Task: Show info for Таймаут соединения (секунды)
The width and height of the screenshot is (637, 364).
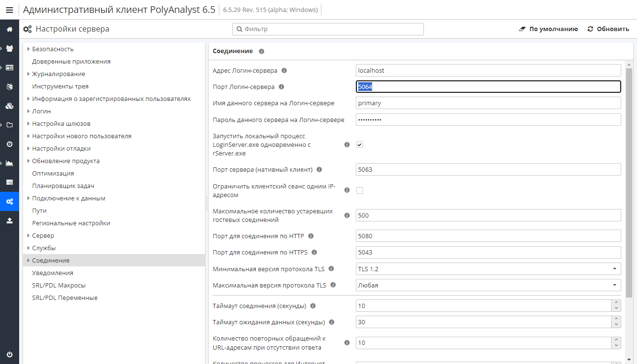Action: (313, 306)
